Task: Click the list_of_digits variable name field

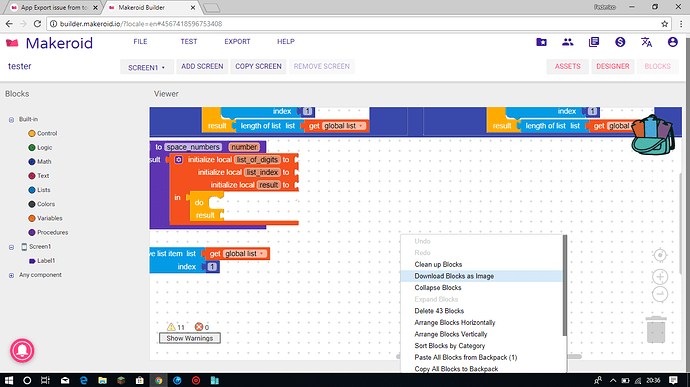Action: click(257, 159)
